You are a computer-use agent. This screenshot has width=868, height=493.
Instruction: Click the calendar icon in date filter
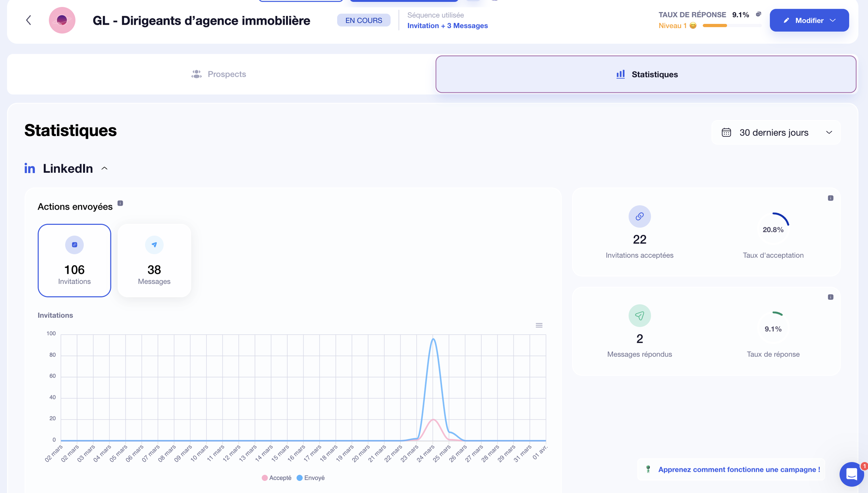click(726, 133)
